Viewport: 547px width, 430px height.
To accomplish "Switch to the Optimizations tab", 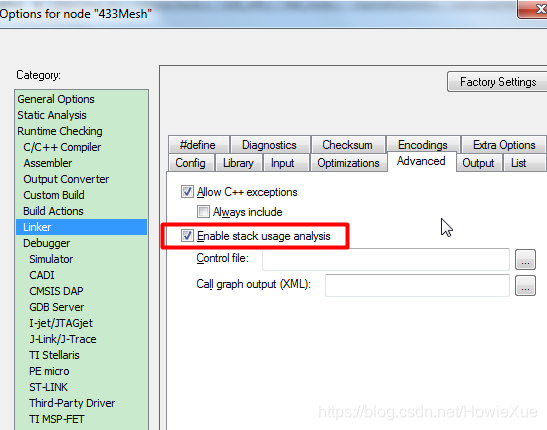I will (349, 163).
